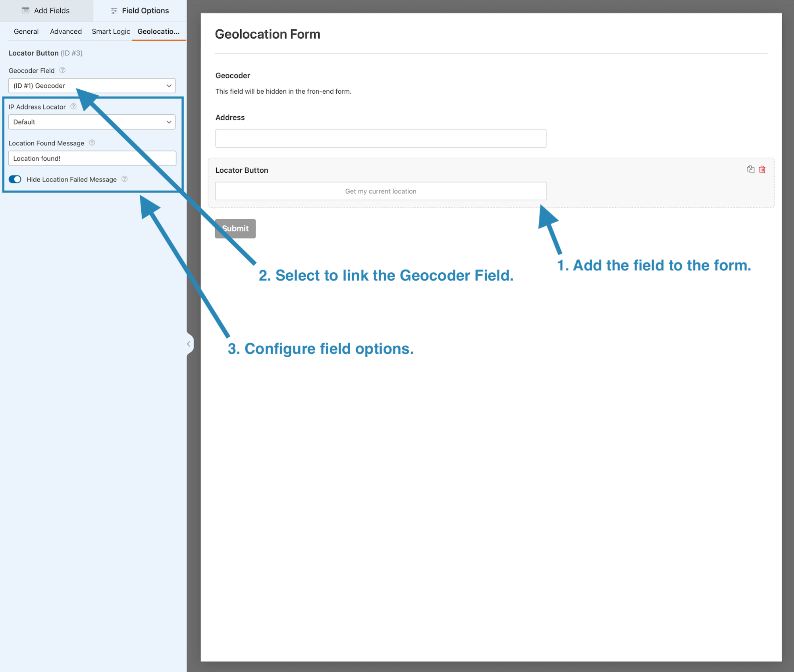Screen dimensions: 794x672
Task: Duplicate the Locator Button field
Action: pyautogui.click(x=750, y=169)
